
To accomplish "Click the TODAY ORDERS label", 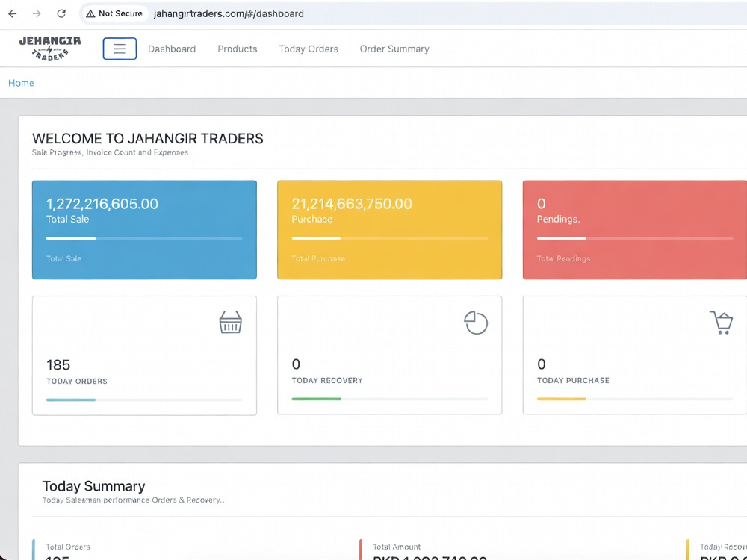I will 77,381.
